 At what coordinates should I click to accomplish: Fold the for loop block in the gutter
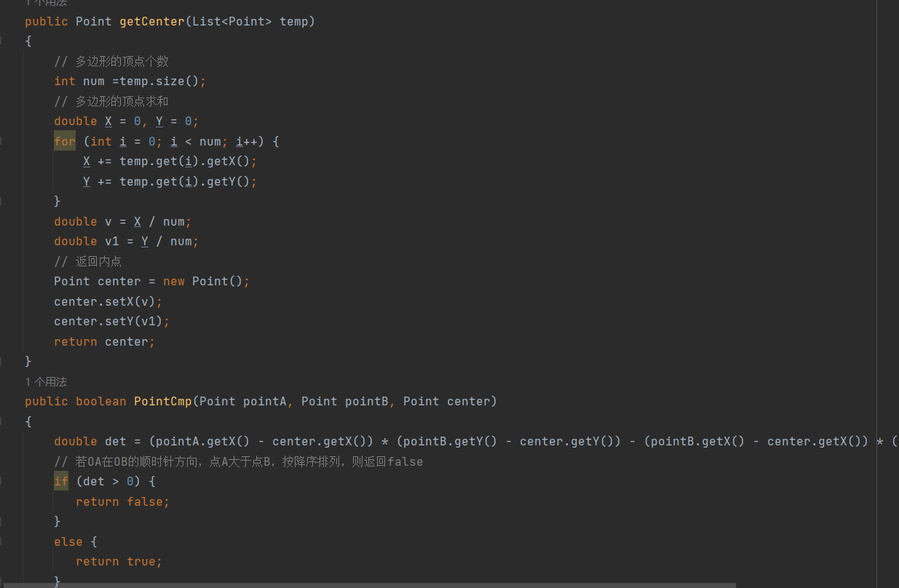(x=1, y=141)
